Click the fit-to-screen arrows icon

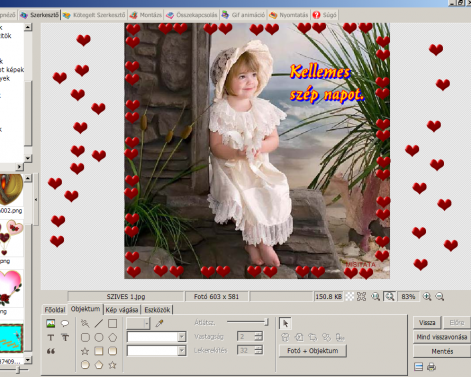[x=362, y=296]
